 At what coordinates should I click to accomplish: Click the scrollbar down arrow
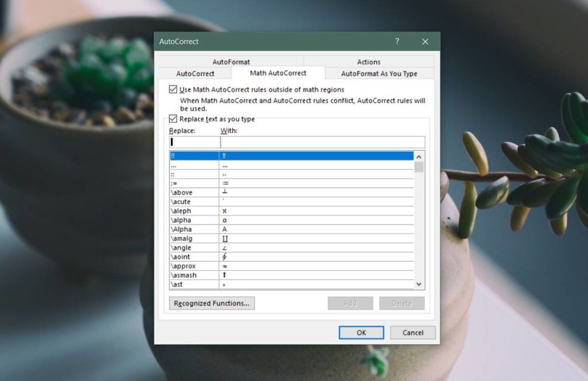click(419, 283)
